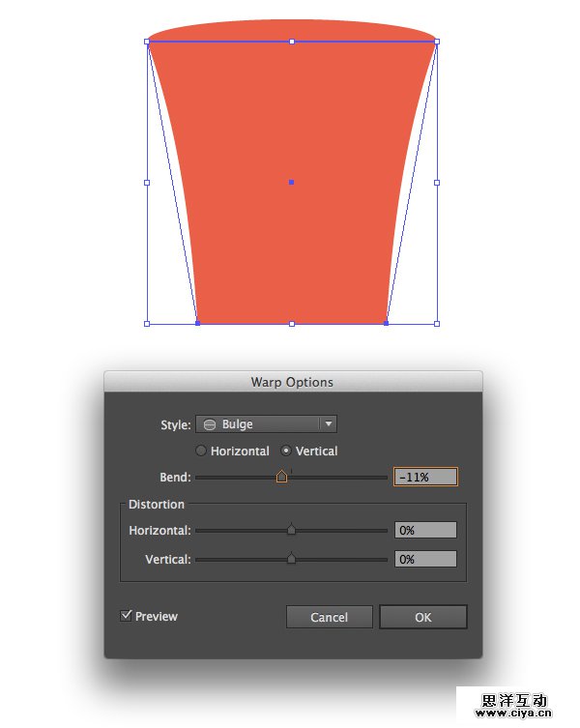580x728 pixels.
Task: Click the Distortion Horizontal slider handle
Action: click(291, 530)
